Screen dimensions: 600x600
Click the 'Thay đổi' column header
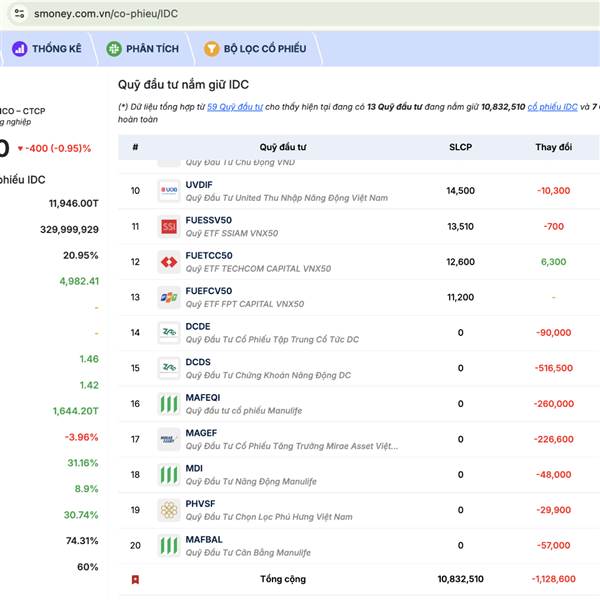[554, 147]
